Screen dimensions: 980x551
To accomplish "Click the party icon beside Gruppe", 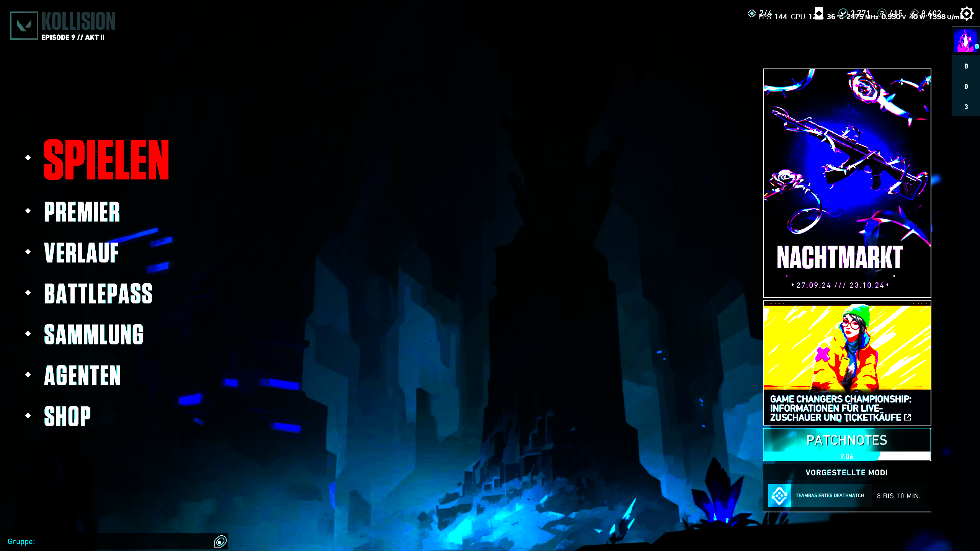I will (x=220, y=541).
